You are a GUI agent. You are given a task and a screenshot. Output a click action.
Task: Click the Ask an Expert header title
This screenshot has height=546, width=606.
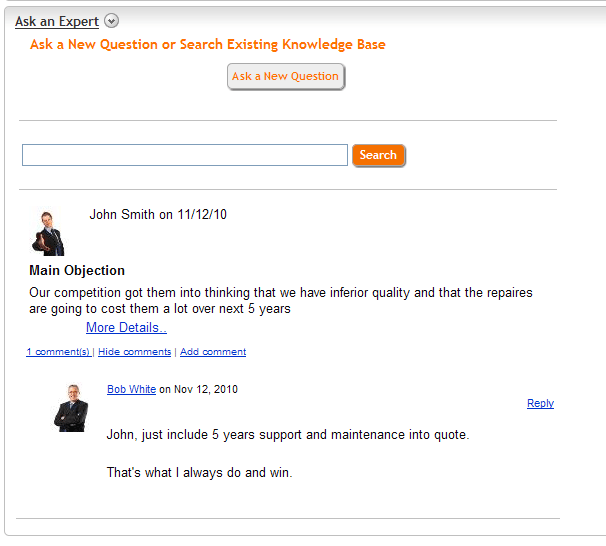[57, 21]
